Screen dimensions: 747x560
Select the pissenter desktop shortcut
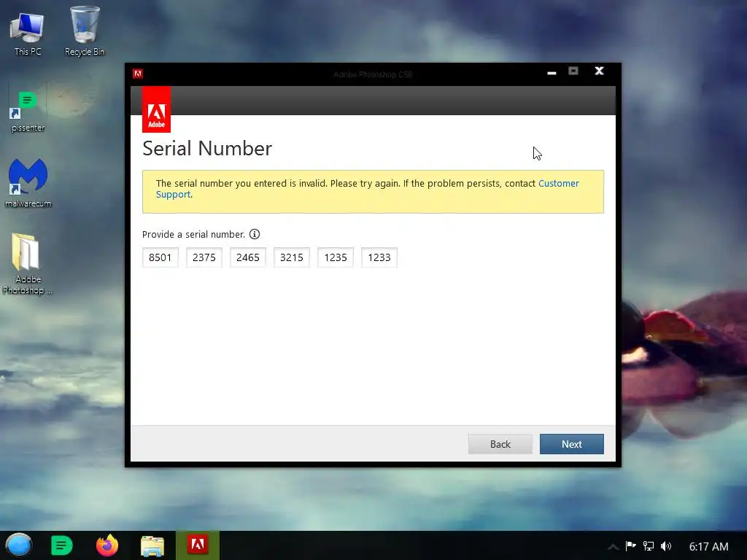click(27, 111)
